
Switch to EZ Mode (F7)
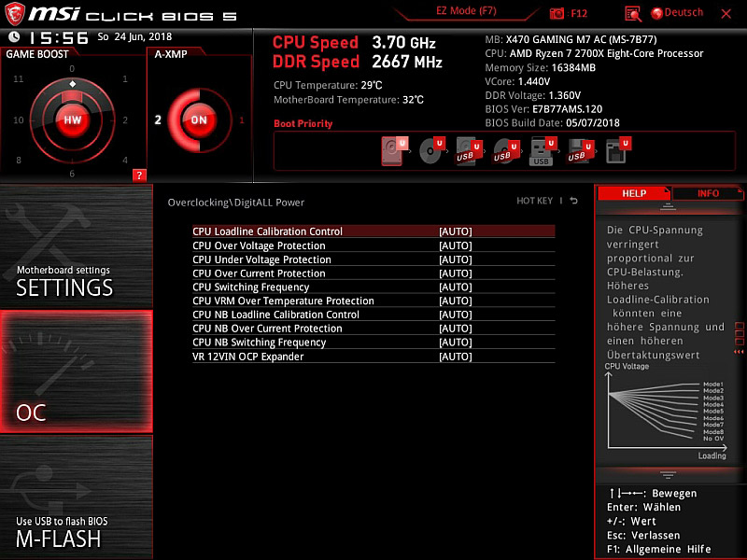pyautogui.click(x=466, y=11)
